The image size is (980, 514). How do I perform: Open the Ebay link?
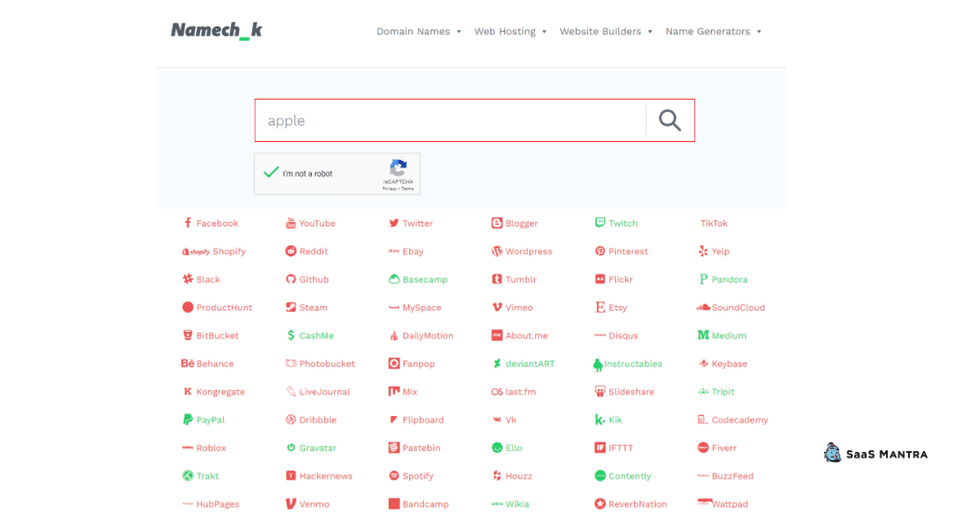tap(406, 251)
